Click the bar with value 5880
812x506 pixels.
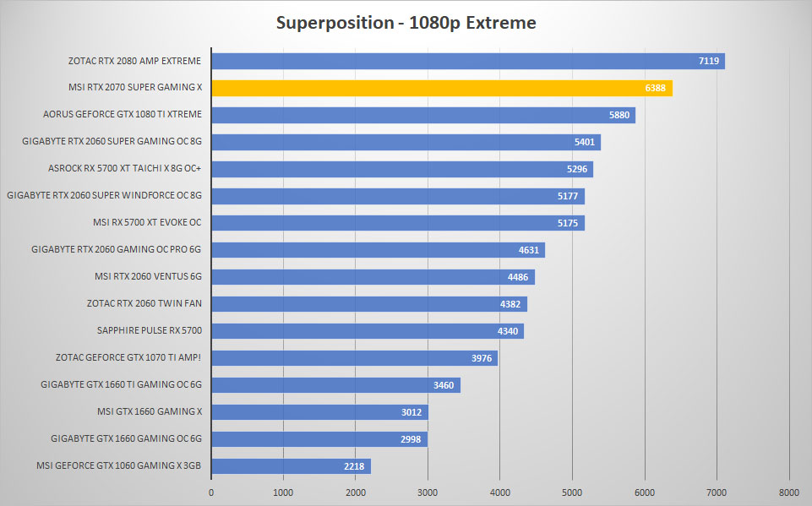[423, 115]
